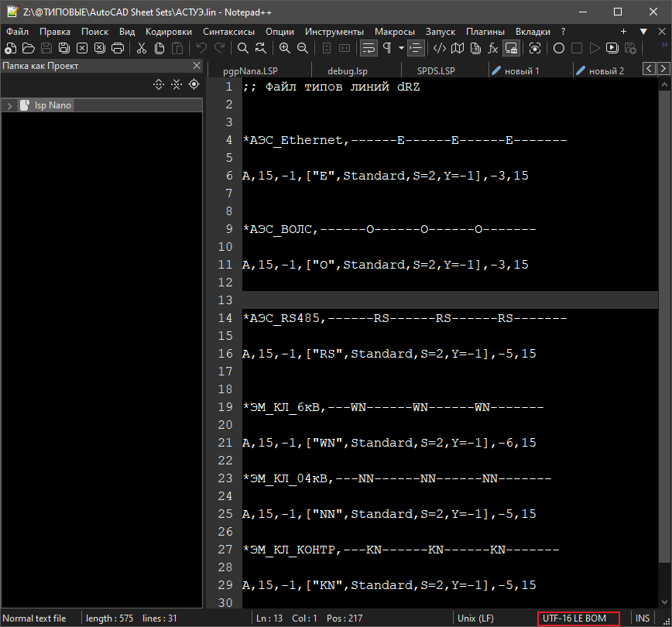Open the Плагины menu
Image resolution: width=672 pixels, height=627 pixels.
tap(485, 32)
